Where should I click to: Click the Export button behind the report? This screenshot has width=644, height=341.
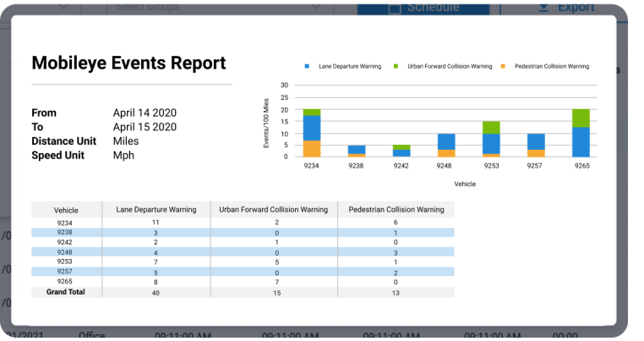[x=567, y=8]
